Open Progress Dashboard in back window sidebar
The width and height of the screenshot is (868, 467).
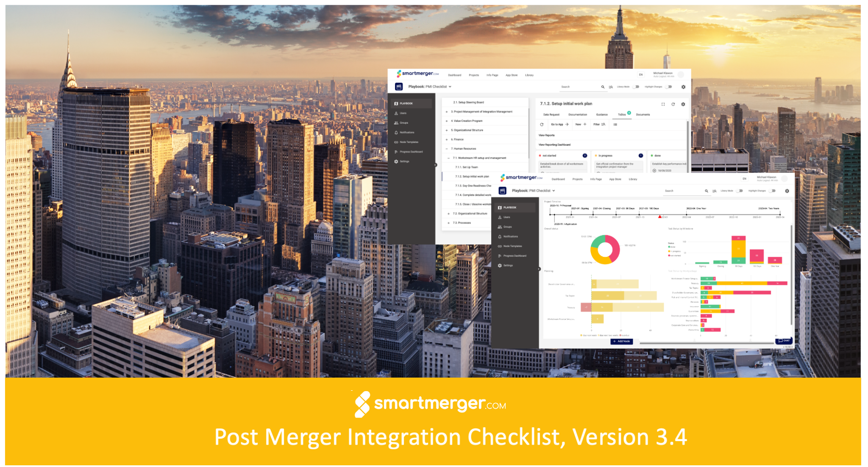(x=408, y=152)
